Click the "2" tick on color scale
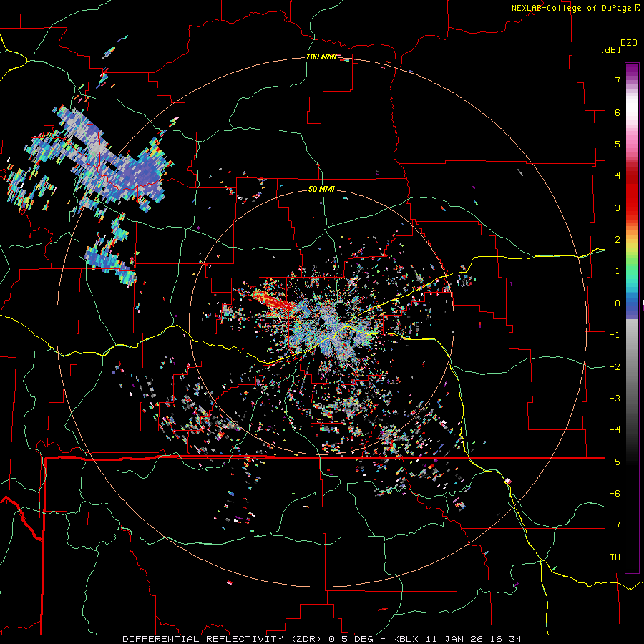 click(x=618, y=240)
